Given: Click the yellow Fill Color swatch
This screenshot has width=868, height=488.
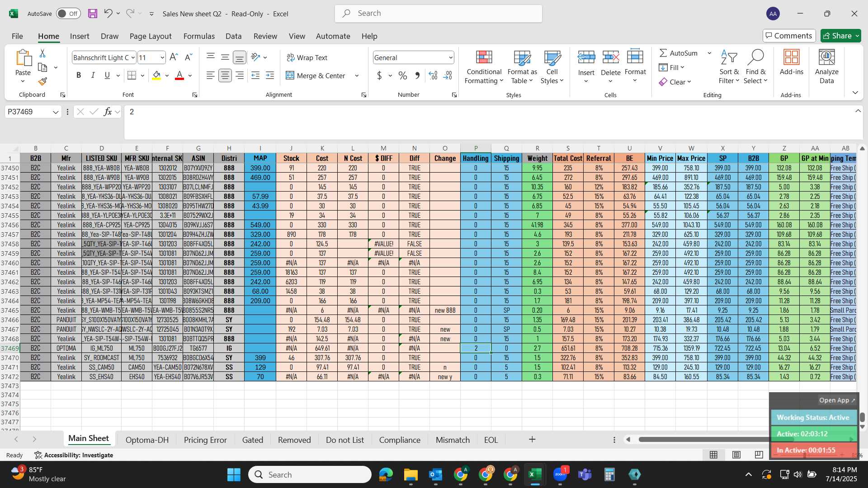Looking at the screenshot, I should [156, 75].
